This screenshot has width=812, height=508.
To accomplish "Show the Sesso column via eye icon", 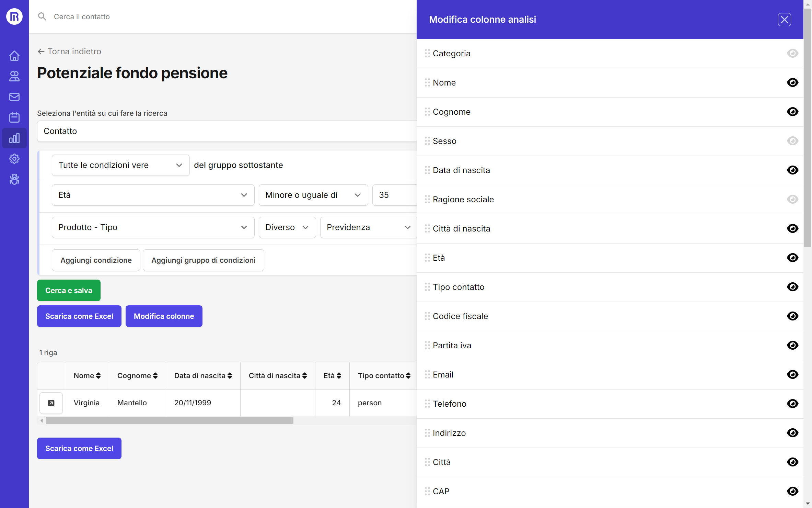I will pyautogui.click(x=792, y=141).
